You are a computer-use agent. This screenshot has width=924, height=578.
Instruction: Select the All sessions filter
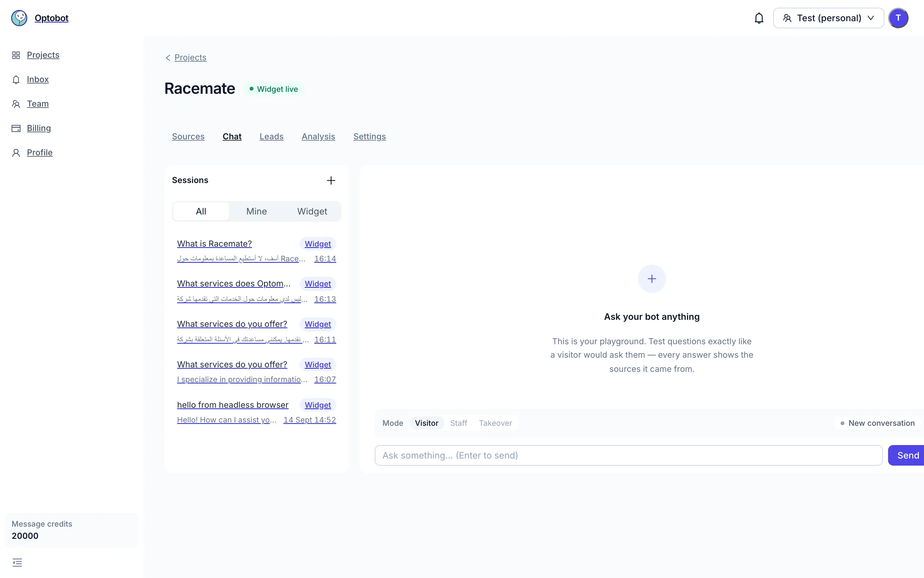click(201, 211)
